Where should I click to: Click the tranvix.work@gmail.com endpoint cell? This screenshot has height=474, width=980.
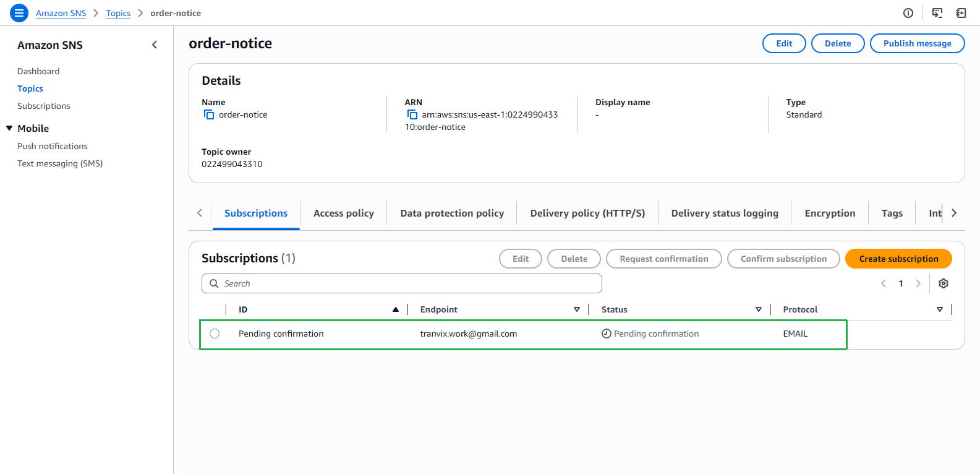[x=469, y=334]
